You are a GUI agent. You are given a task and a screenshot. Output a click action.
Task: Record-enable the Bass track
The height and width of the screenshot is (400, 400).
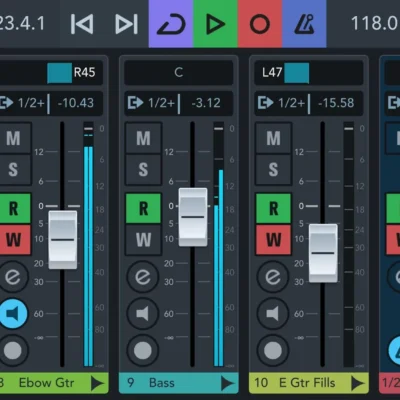pyautogui.click(x=143, y=351)
